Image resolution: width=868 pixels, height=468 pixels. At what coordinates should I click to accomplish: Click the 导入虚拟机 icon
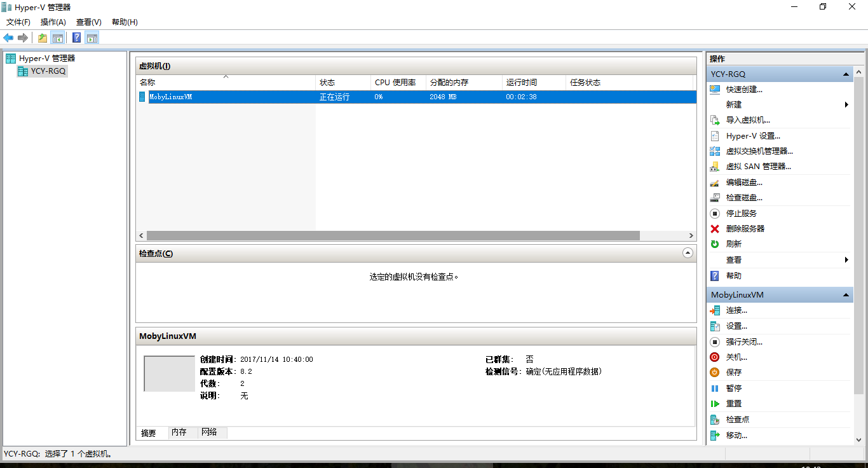click(715, 120)
